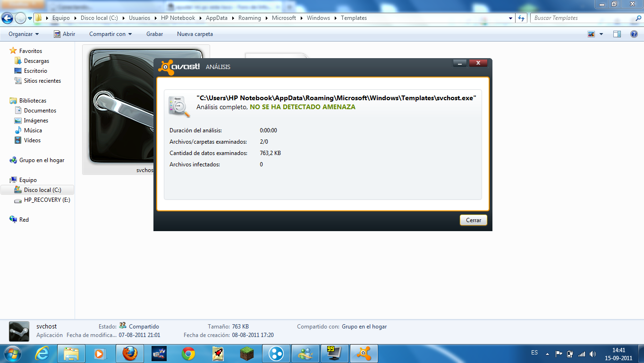
Task: Open the view options dropdown arrow
Action: [x=601, y=34]
